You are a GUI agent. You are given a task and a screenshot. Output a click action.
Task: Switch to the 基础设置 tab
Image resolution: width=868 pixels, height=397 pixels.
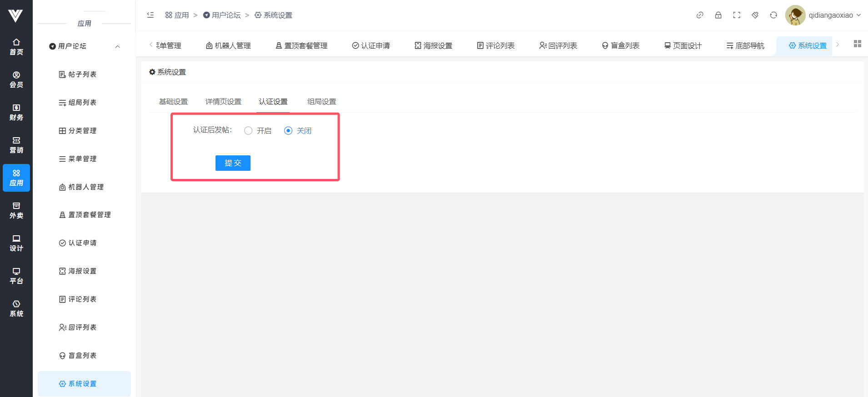tap(173, 102)
